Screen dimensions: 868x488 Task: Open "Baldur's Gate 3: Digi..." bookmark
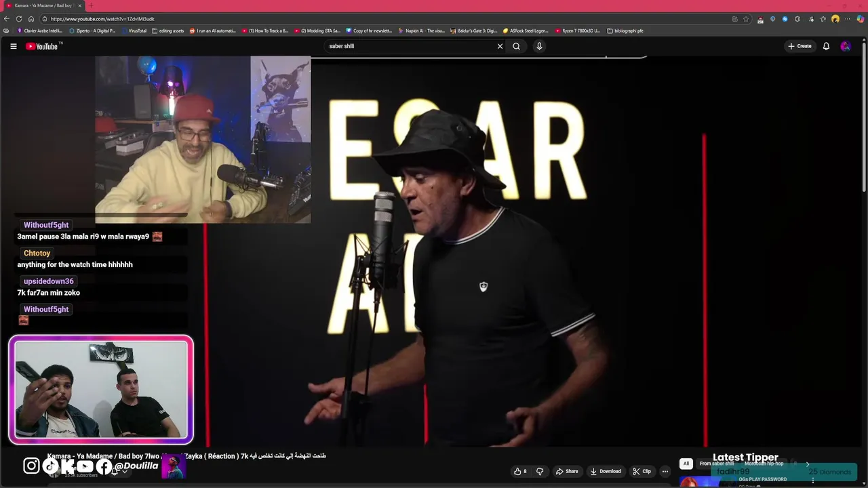coord(474,30)
